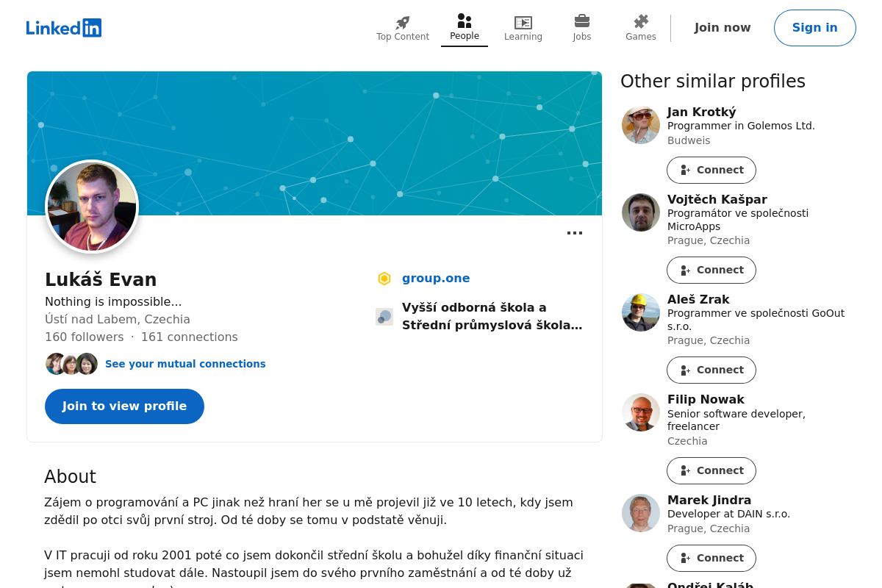Click the Jobs briefcase icon
The image size is (882, 588).
[x=582, y=21]
